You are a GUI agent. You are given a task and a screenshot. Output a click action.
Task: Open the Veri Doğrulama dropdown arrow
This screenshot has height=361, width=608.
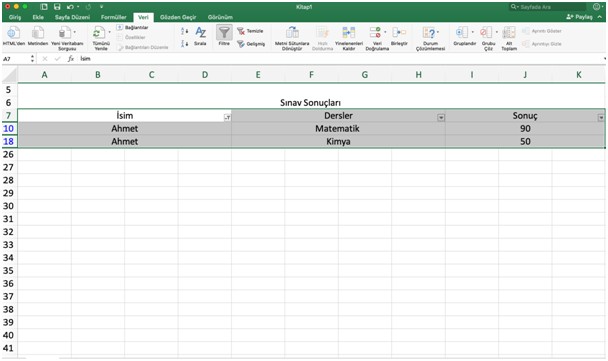click(385, 32)
